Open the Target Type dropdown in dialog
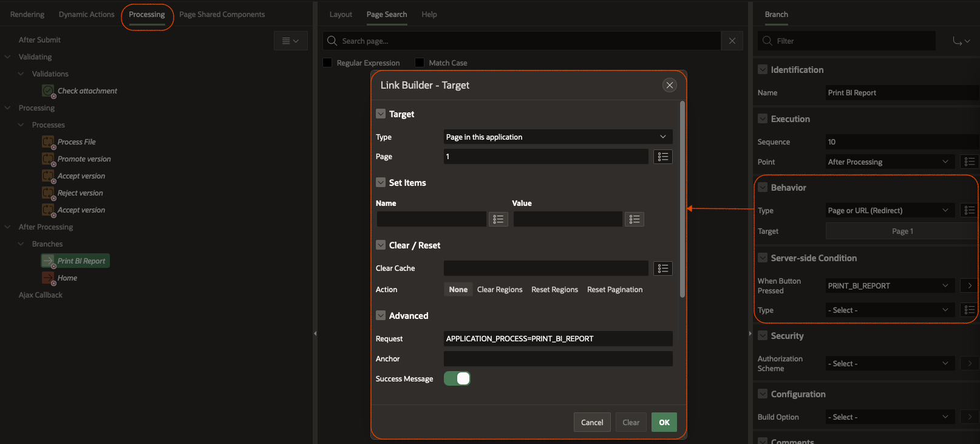Viewport: 980px width, 444px height. coord(557,137)
